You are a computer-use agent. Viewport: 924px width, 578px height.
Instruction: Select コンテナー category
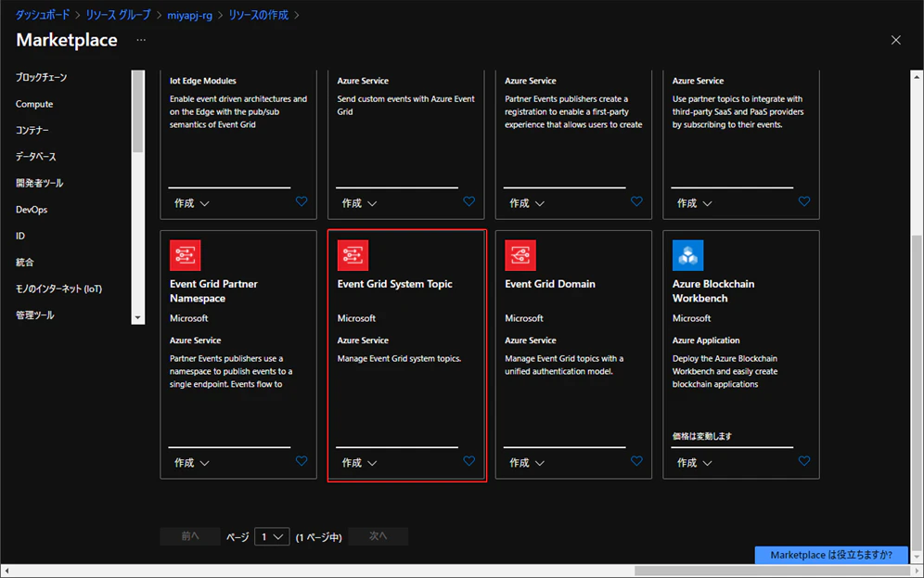click(32, 130)
